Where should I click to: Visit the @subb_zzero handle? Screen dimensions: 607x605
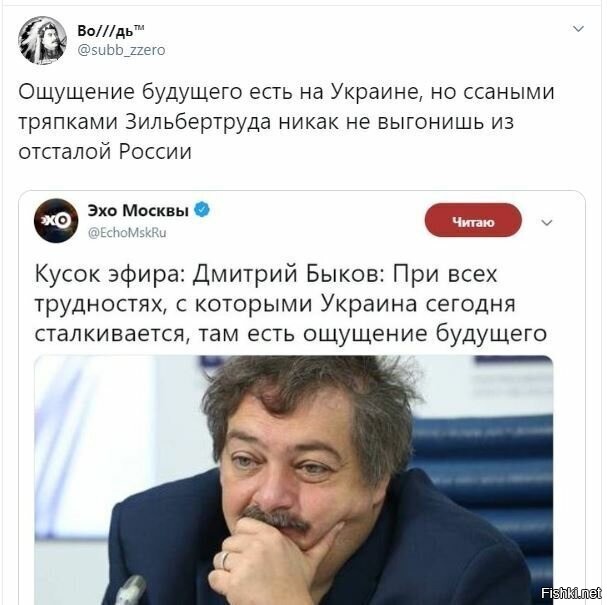pyautogui.click(x=121, y=50)
